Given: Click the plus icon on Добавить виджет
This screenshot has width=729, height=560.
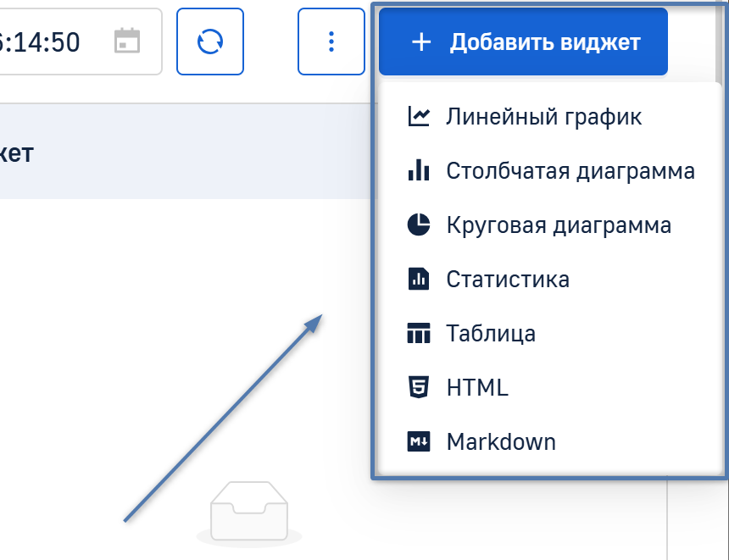Looking at the screenshot, I should [x=420, y=42].
